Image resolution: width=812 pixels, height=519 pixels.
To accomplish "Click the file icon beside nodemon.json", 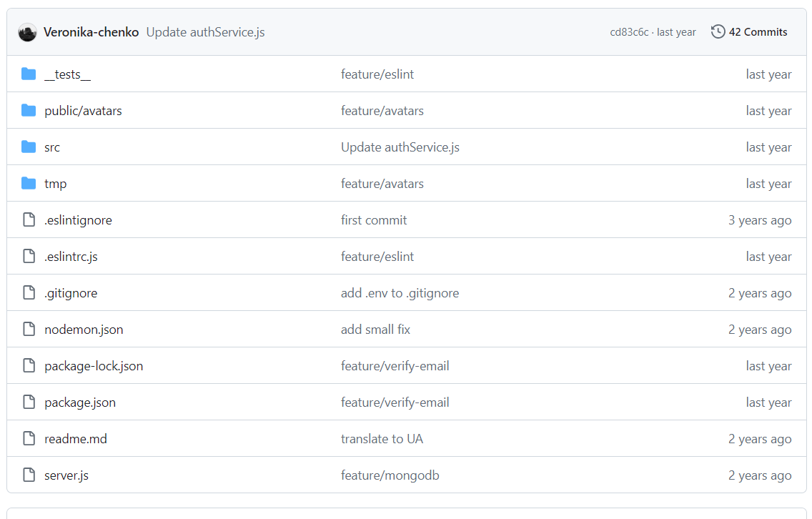I will [29, 329].
